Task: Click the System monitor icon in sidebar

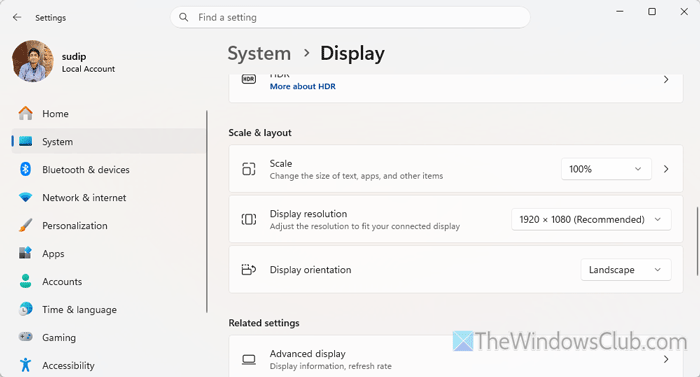Action: click(25, 142)
